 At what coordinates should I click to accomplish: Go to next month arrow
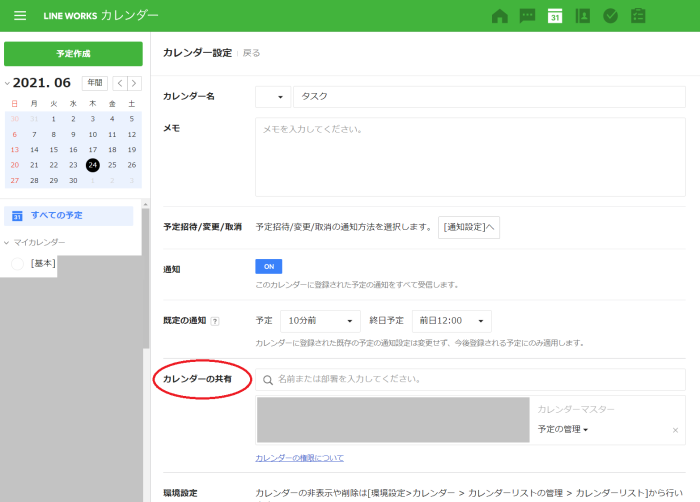point(134,84)
